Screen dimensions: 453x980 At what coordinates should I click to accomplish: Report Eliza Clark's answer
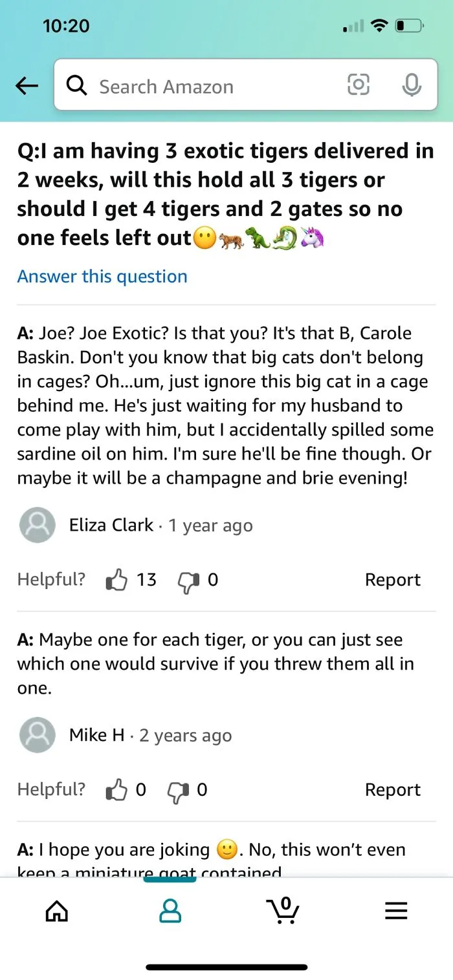(393, 580)
